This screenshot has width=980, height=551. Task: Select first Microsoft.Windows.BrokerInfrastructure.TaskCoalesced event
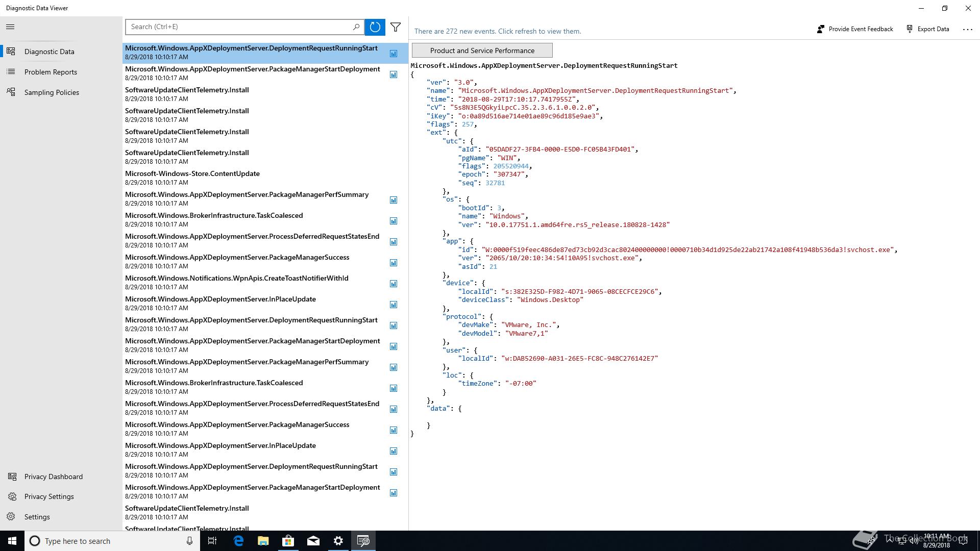click(x=265, y=219)
